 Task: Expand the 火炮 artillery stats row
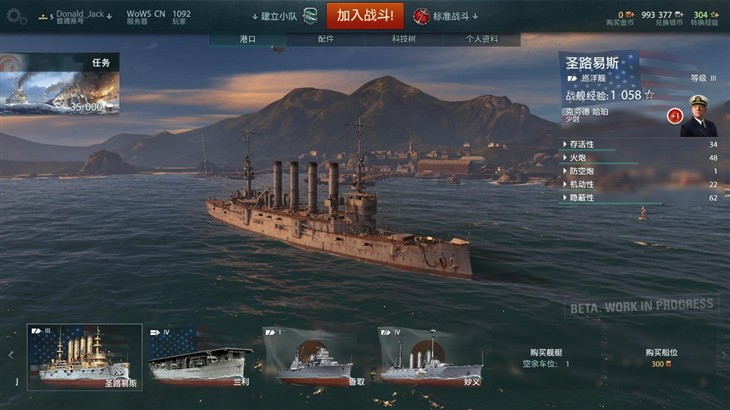tap(640, 158)
